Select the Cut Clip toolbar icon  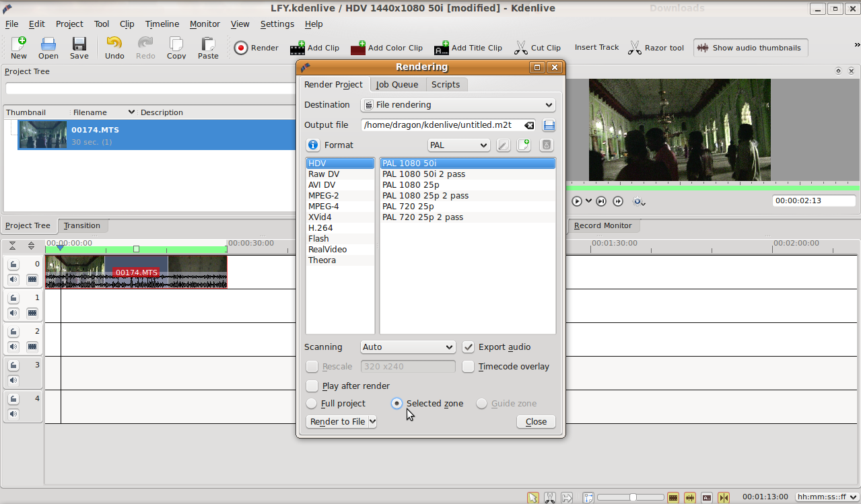coord(537,48)
